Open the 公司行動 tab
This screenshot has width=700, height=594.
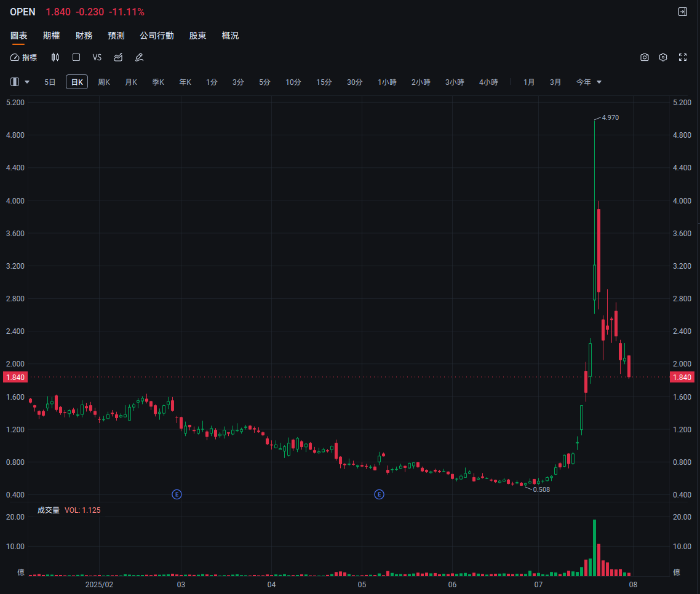(x=157, y=36)
